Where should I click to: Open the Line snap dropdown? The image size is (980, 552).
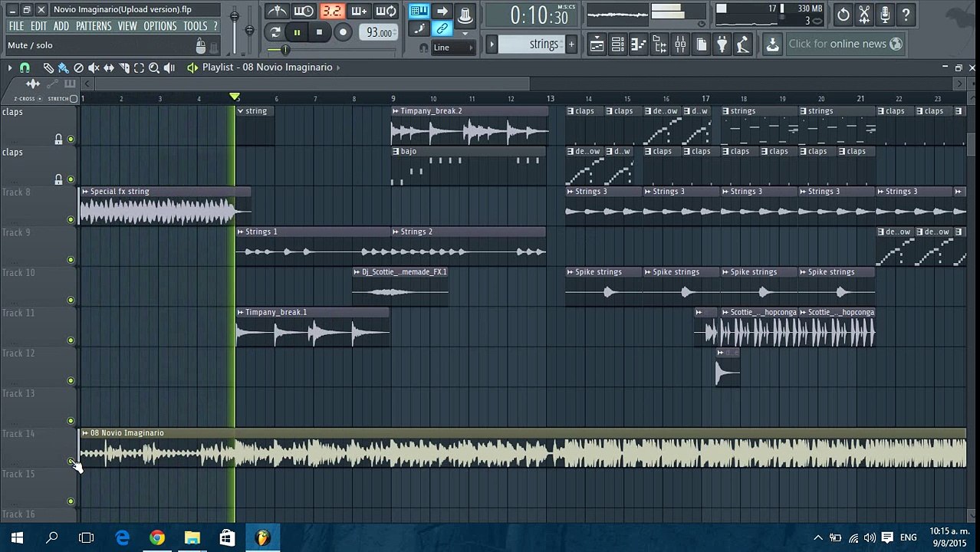452,48
